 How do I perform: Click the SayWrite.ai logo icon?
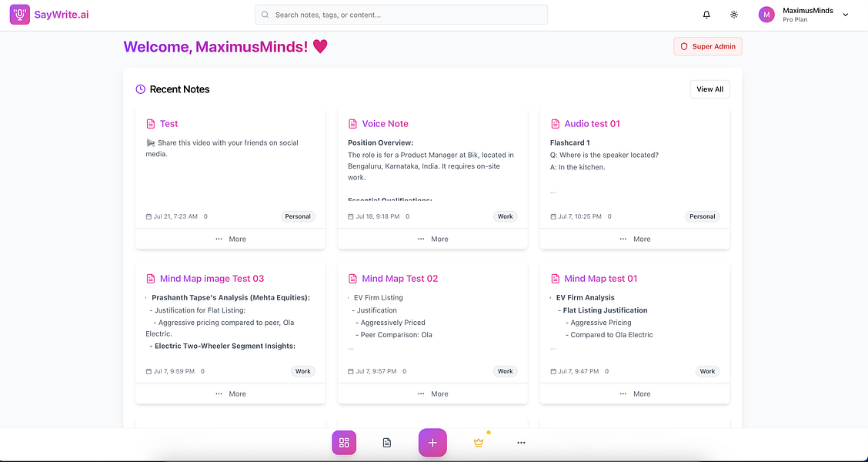point(19,14)
